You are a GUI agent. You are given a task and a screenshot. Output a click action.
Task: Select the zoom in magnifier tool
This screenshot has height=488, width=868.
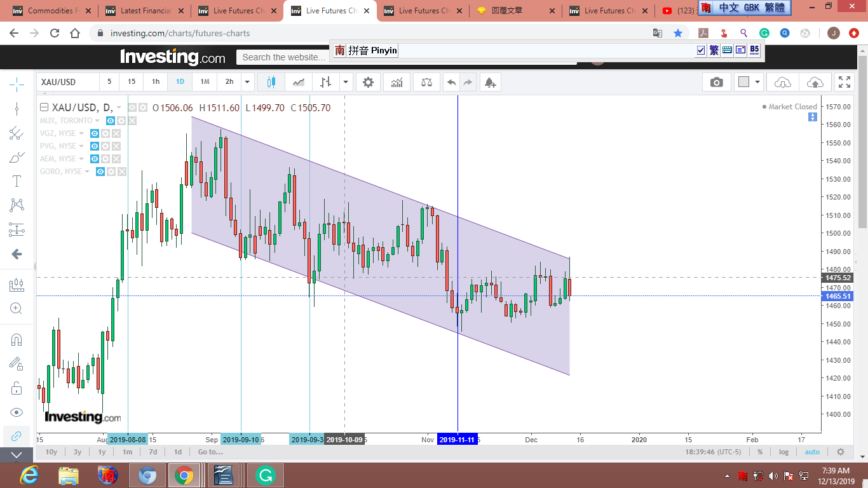[x=17, y=309]
